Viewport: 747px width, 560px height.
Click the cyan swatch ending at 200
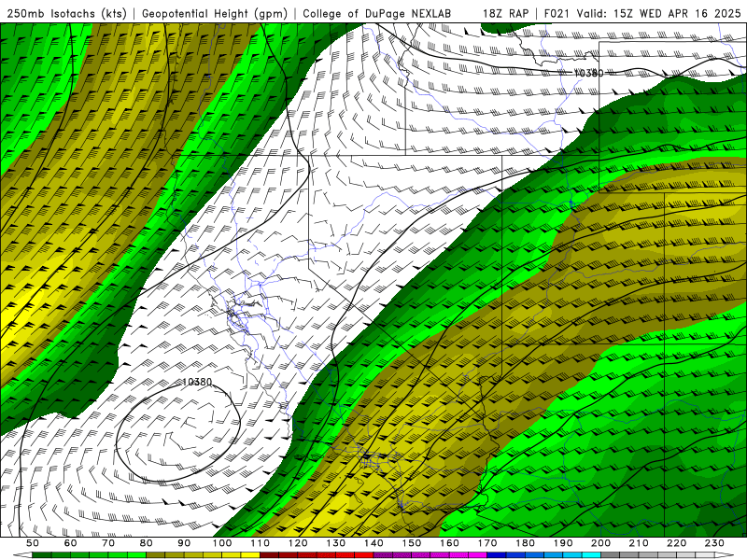pyautogui.click(x=591, y=555)
